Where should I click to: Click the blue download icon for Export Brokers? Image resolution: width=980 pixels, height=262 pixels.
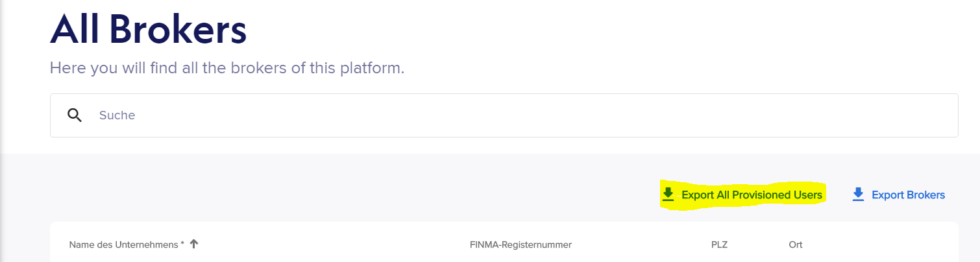858,195
